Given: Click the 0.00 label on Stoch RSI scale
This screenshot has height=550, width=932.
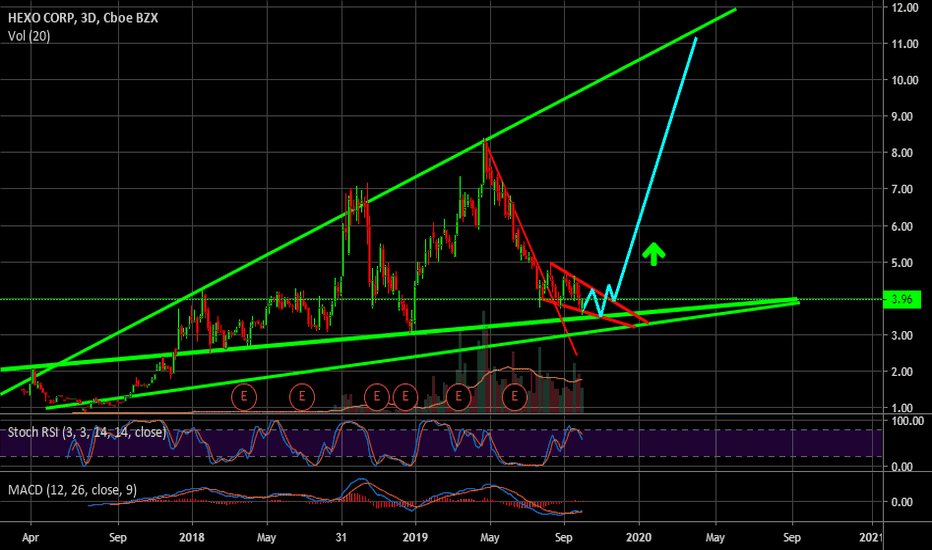Looking at the screenshot, I should [902, 467].
